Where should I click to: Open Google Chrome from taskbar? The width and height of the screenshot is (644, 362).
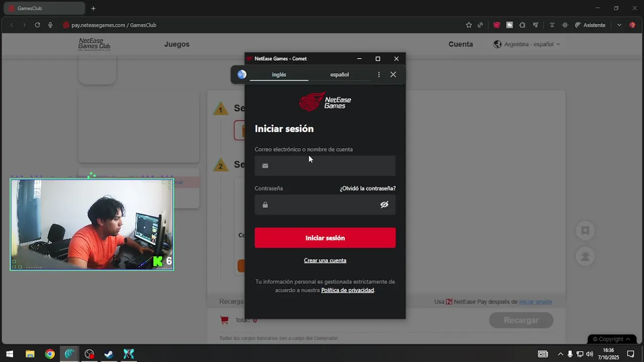[50, 354]
